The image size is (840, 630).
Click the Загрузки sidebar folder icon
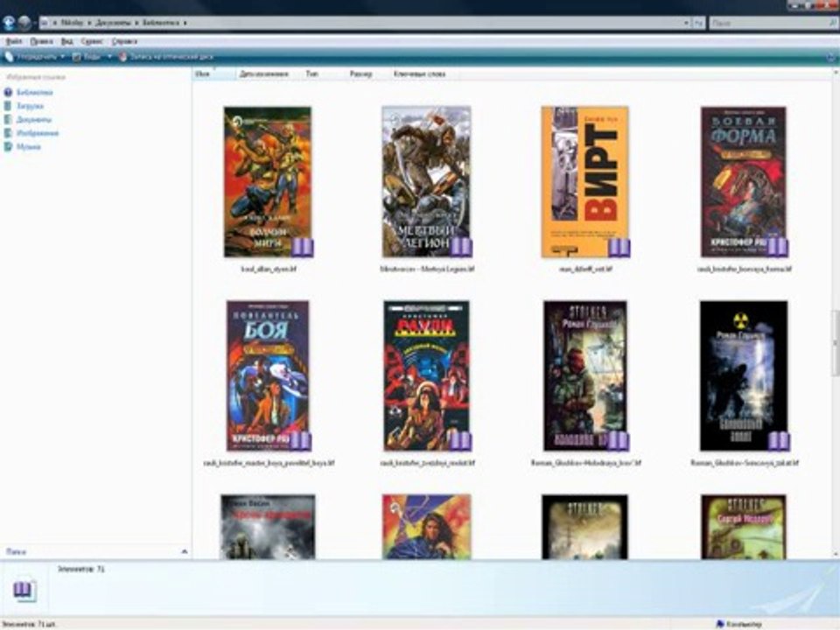pos(8,106)
